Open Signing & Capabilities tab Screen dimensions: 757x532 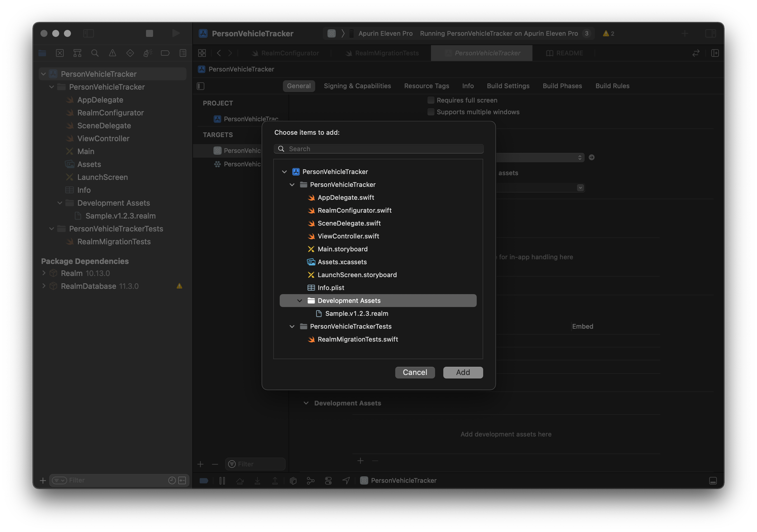coord(357,86)
